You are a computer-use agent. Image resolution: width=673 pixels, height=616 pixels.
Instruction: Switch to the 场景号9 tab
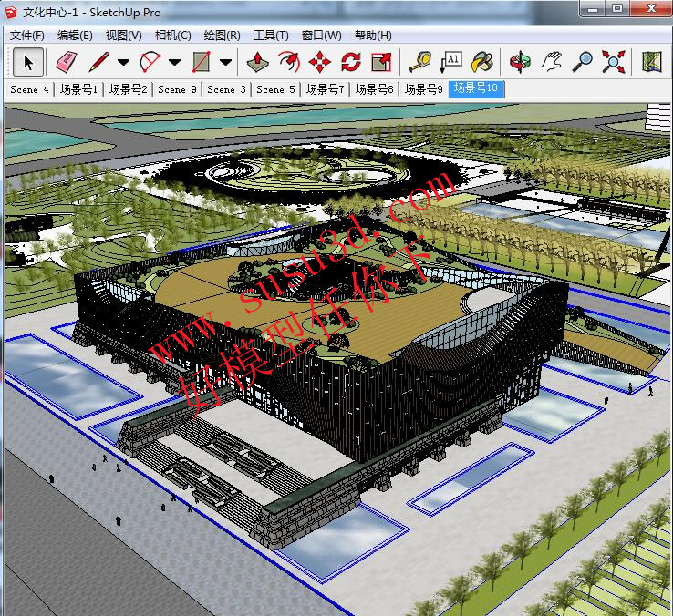(424, 89)
